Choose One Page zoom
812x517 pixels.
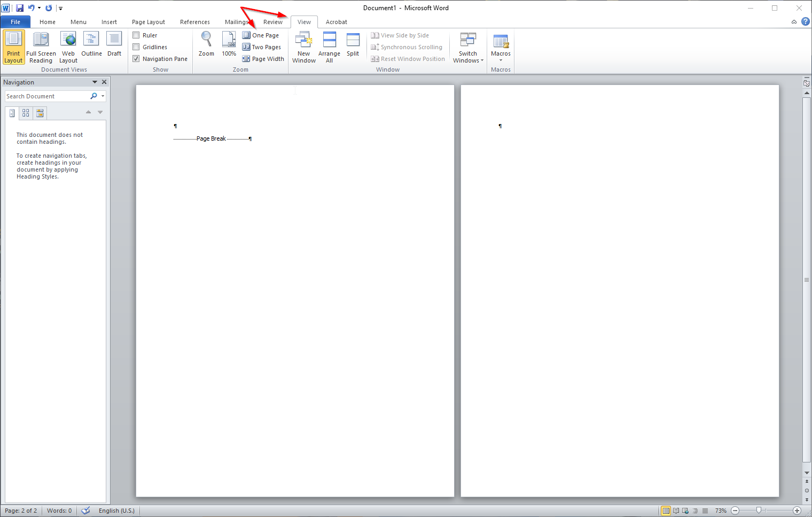pyautogui.click(x=261, y=35)
